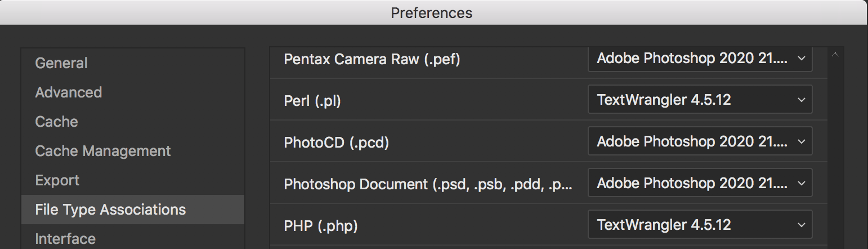Click the chevron in the Photoshop Document dropdown
Screen dimensions: 868x249
[x=801, y=184]
